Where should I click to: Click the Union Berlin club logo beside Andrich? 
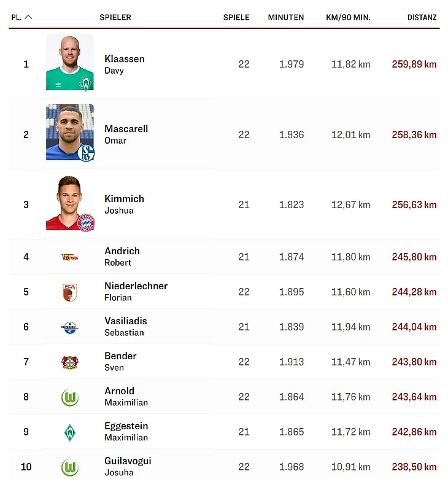(70, 257)
